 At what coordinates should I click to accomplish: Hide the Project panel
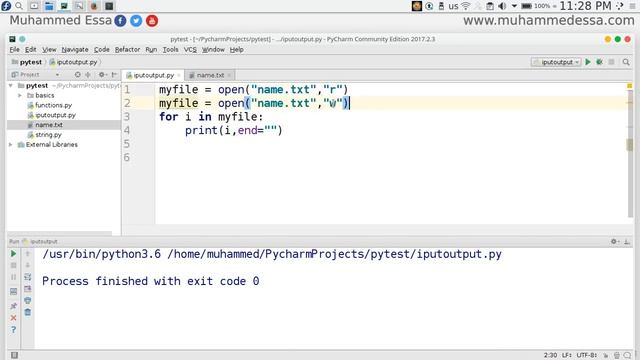coord(114,75)
